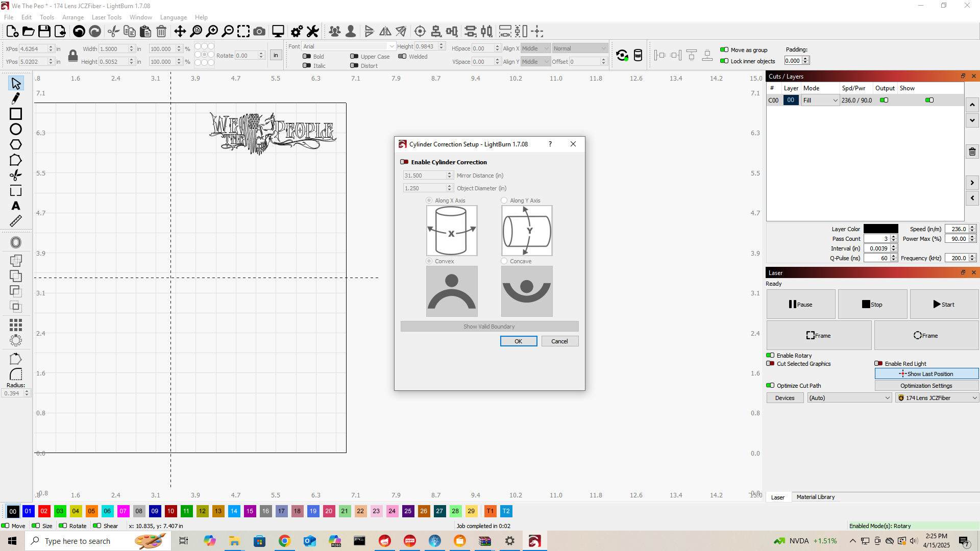The image size is (980, 551).
Task: Open the Font dropdown
Action: [x=349, y=46]
